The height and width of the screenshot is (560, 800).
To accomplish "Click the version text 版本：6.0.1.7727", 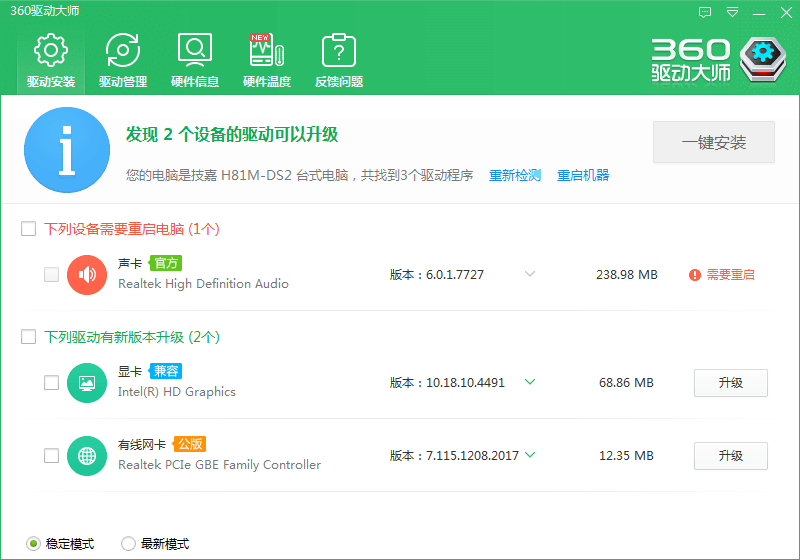I will (437, 275).
